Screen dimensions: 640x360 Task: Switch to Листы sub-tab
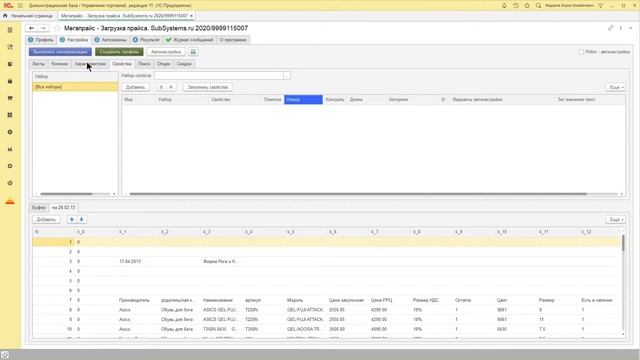tap(38, 64)
